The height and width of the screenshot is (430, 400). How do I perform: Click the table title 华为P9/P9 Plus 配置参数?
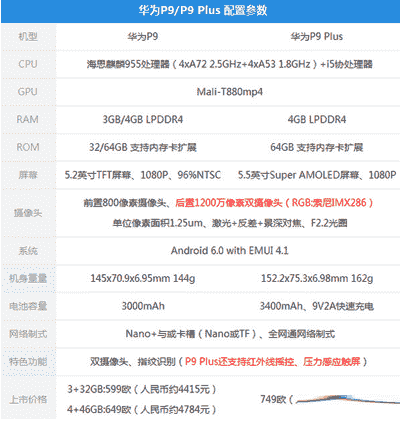203,10
